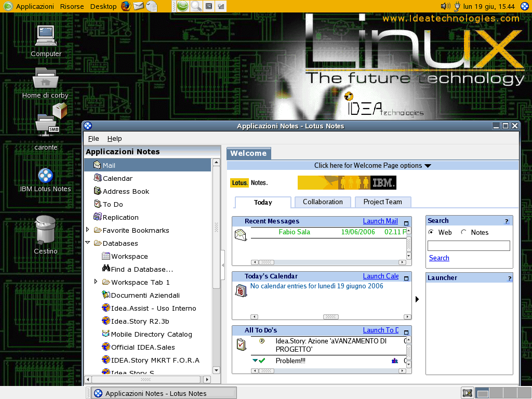Click the Search panel help question mark
This screenshot has height=399, width=532.
coord(507,221)
